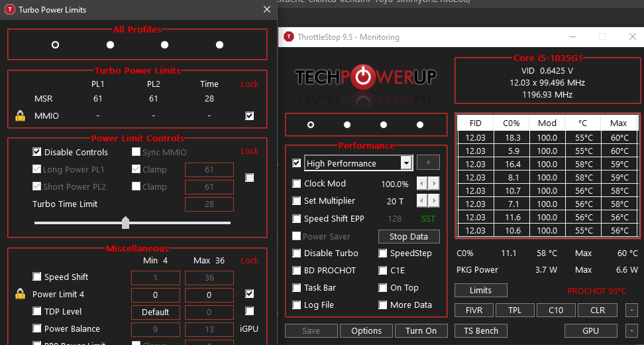Select second profile radio in ThrottleStop window
The image size is (644, 345).
pos(347,125)
